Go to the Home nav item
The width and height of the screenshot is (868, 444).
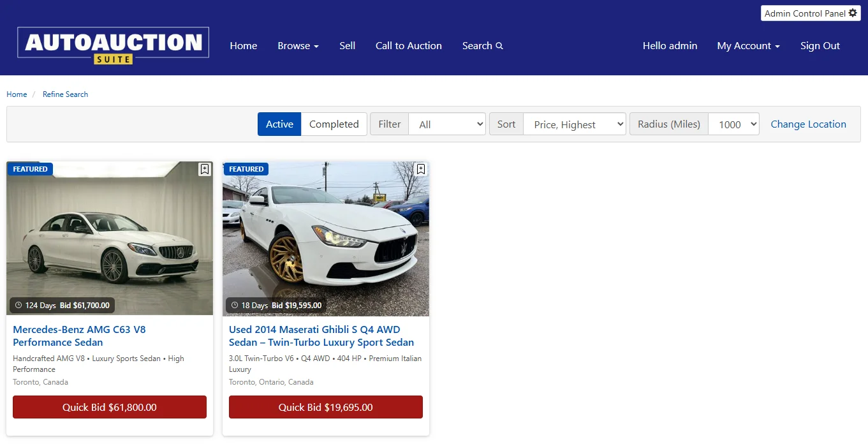pyautogui.click(x=244, y=46)
